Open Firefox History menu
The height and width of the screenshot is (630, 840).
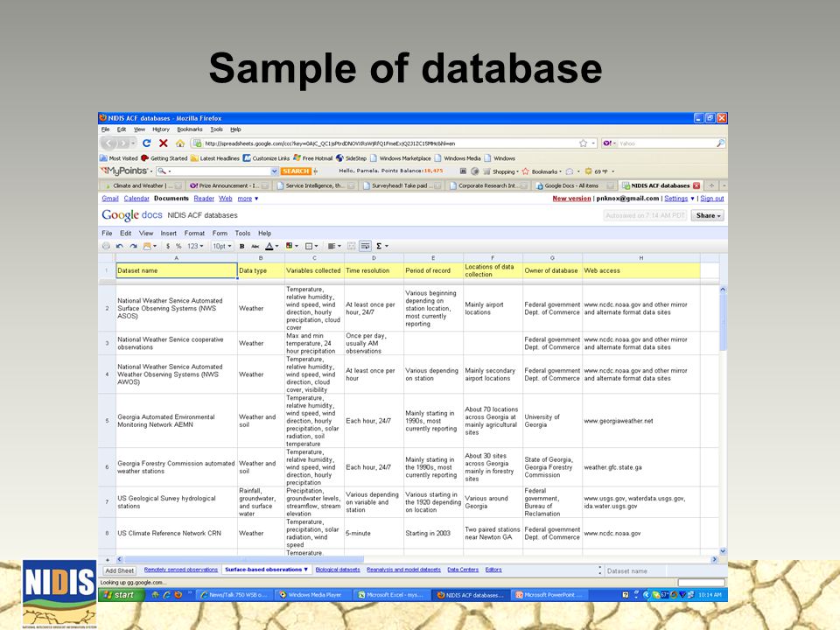[x=161, y=129]
